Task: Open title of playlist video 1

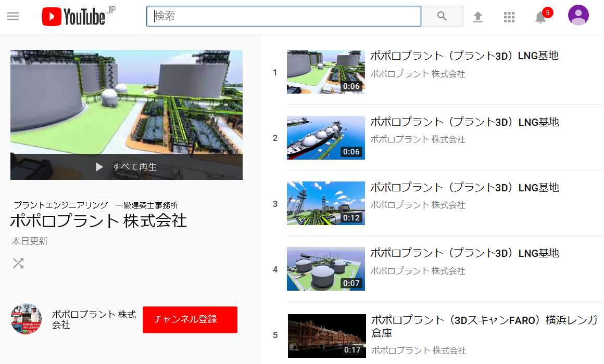Action: (464, 56)
